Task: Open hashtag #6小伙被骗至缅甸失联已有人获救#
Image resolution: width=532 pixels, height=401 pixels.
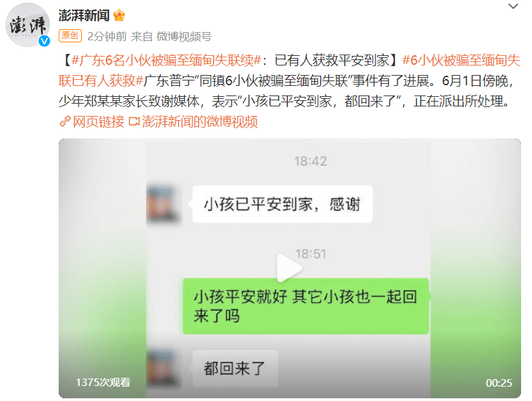Action: 289,70
